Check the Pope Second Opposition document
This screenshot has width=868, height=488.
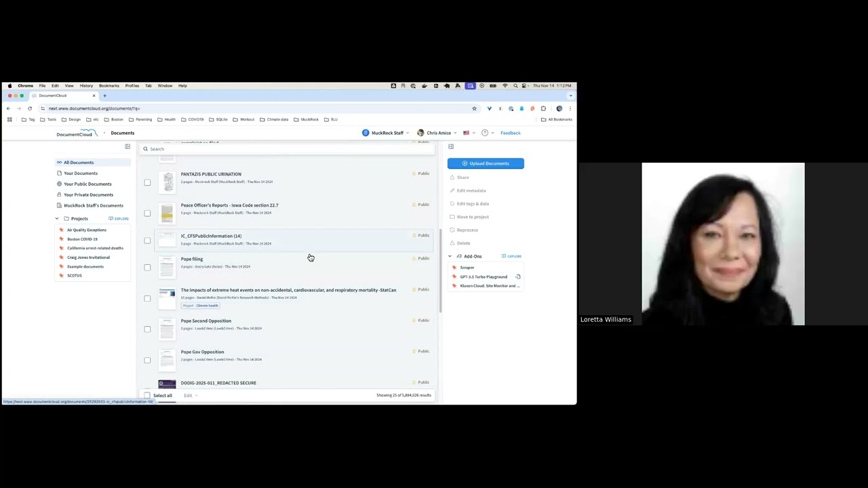[147, 329]
